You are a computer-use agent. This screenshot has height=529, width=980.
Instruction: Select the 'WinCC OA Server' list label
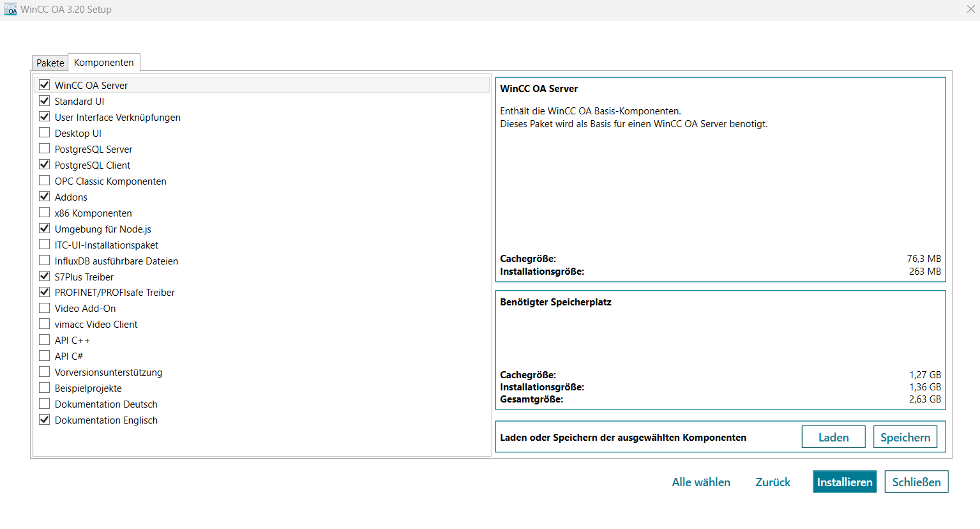[x=91, y=85]
